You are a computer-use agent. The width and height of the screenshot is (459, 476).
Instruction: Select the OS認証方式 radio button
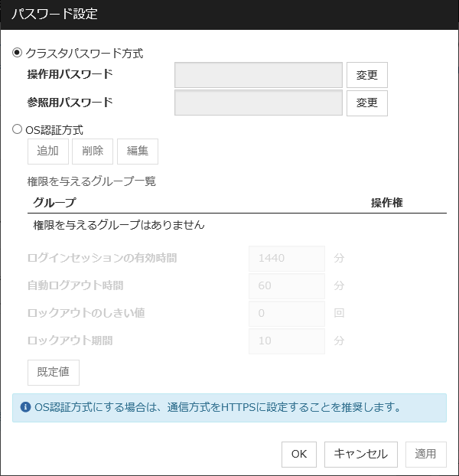tap(18, 130)
